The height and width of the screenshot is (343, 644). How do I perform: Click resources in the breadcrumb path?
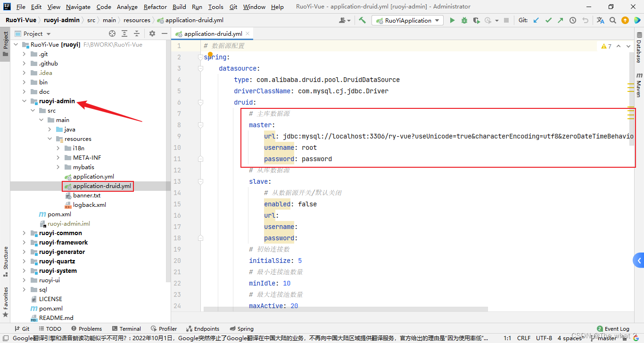(x=137, y=20)
